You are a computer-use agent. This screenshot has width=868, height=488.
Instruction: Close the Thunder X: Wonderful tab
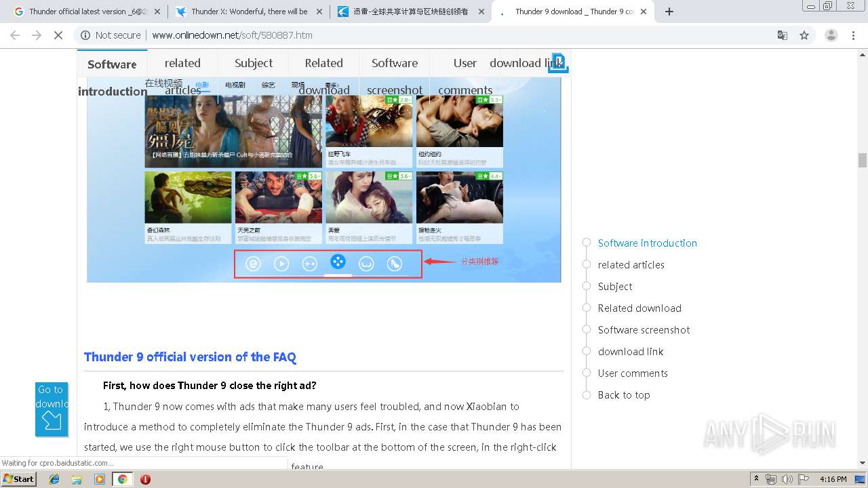319,12
